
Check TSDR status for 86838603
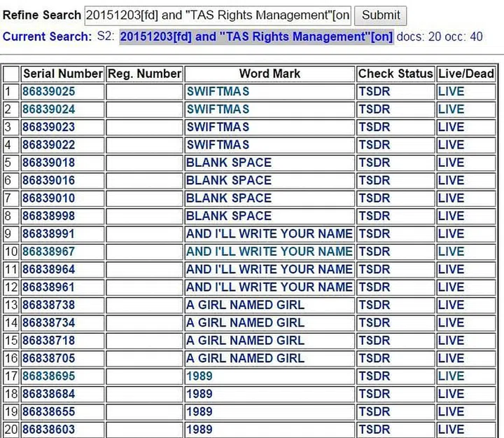[x=374, y=430]
